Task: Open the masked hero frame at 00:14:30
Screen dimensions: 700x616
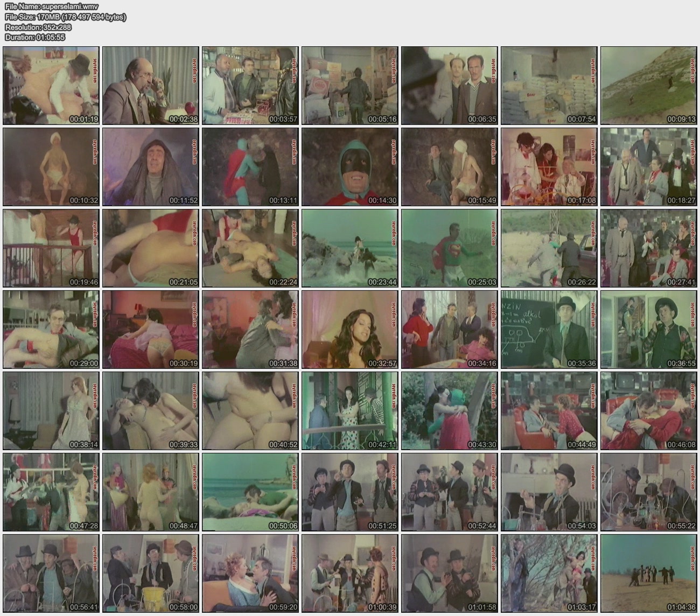Action: coord(349,167)
